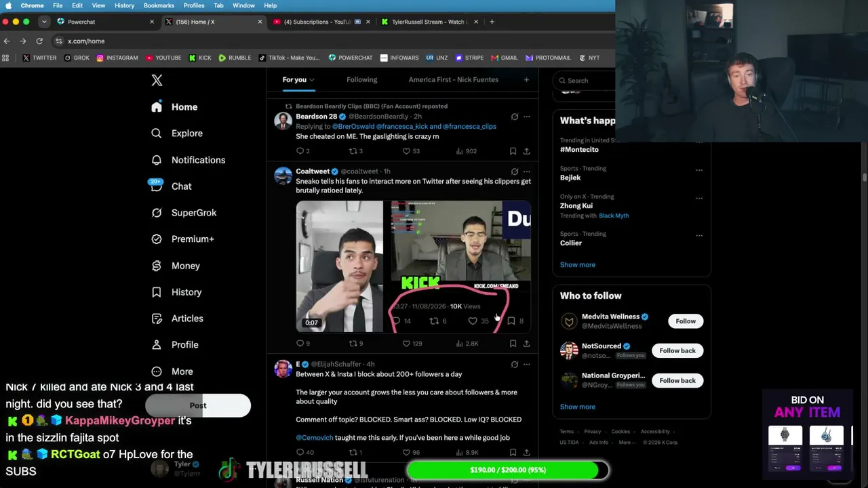Click the Coaltweet profile avatar
868x488 pixels.
(283, 176)
